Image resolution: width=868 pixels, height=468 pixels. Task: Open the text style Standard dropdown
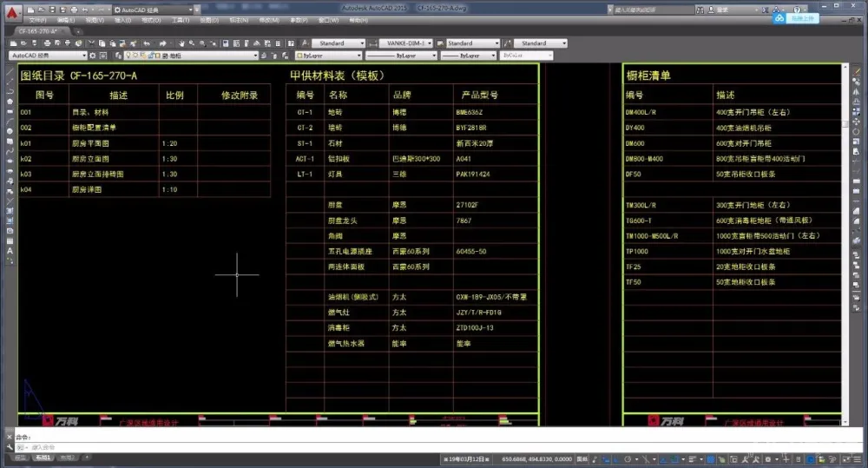(339, 43)
